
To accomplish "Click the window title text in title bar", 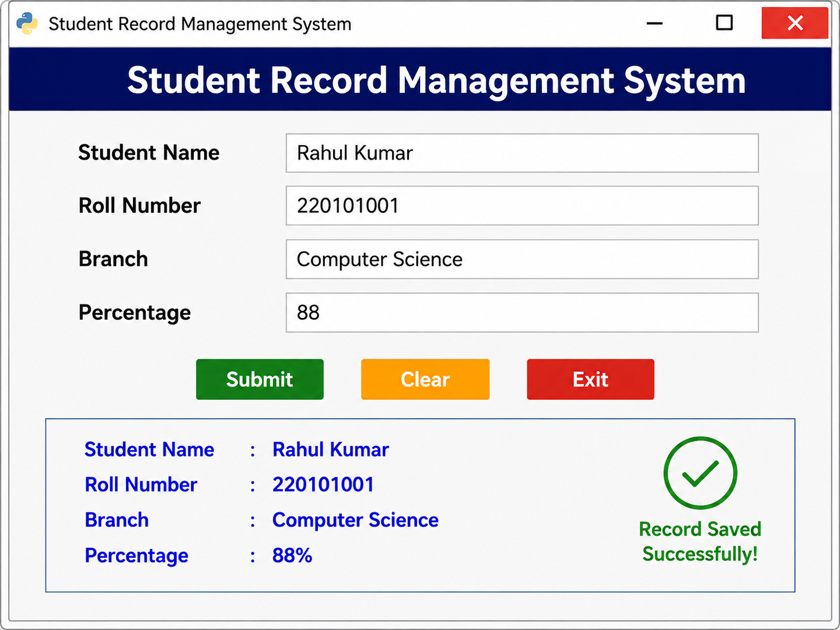I will 200,24.
